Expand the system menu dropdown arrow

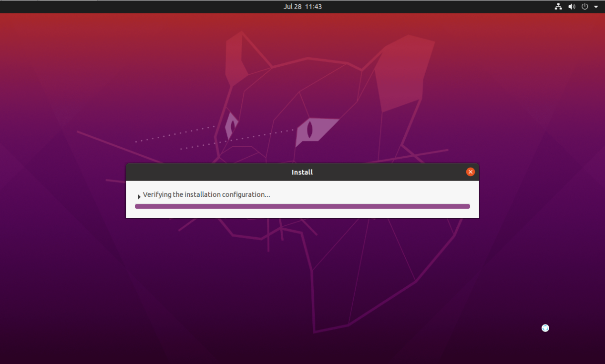coord(596,7)
